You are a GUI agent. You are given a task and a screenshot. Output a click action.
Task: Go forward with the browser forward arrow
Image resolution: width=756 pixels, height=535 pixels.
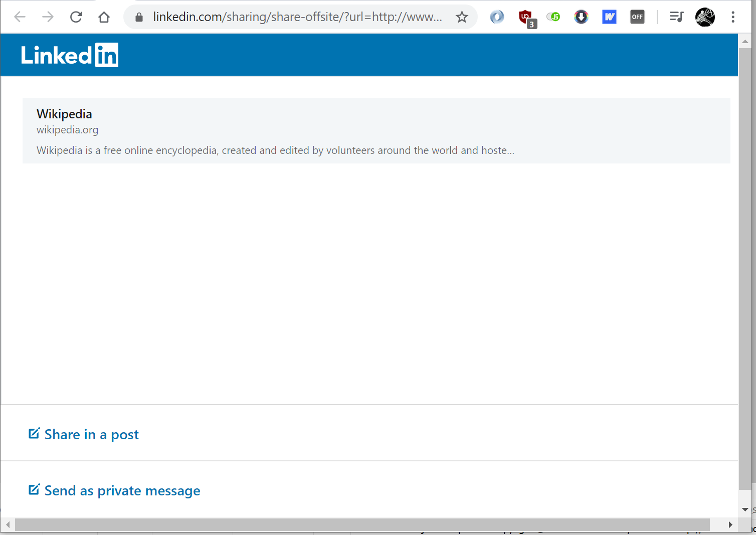point(48,17)
